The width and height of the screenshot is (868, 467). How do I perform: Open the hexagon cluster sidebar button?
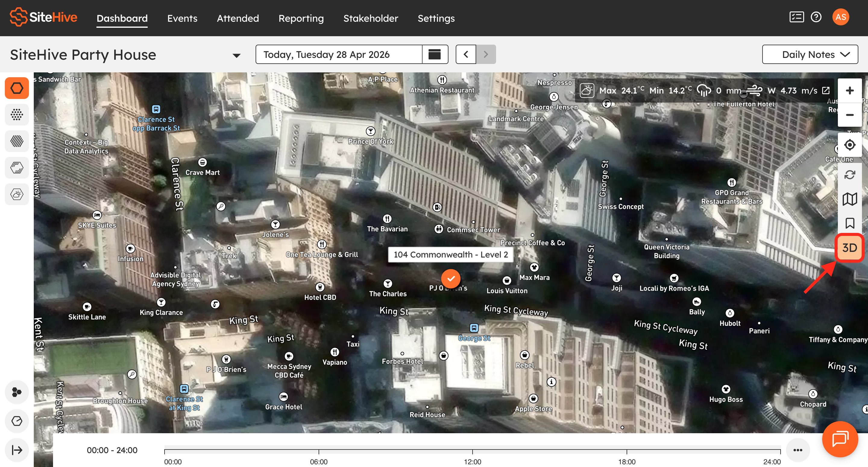17,392
